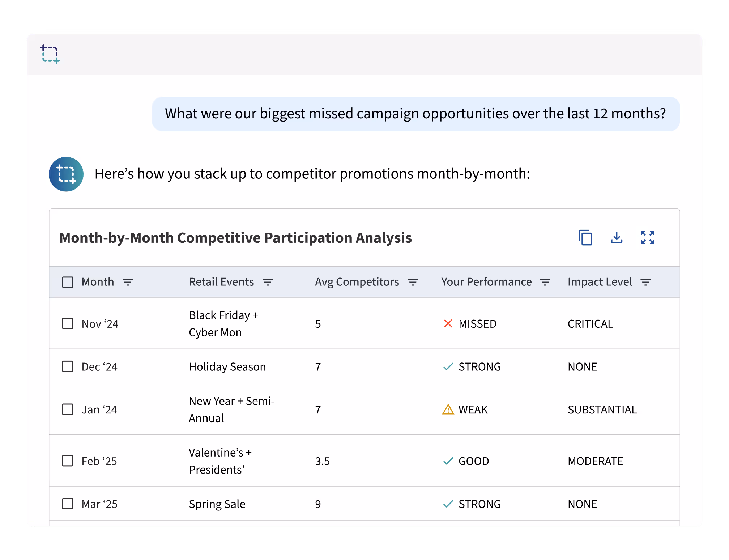This screenshot has width=729, height=560.
Task: Click the table title heading
Action: pos(235,238)
